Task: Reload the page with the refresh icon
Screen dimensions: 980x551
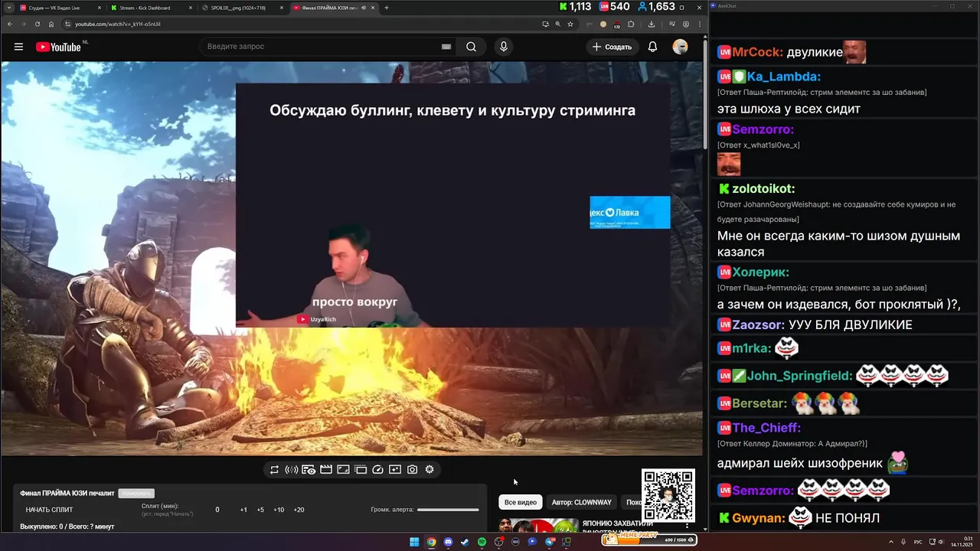Action: [38, 24]
